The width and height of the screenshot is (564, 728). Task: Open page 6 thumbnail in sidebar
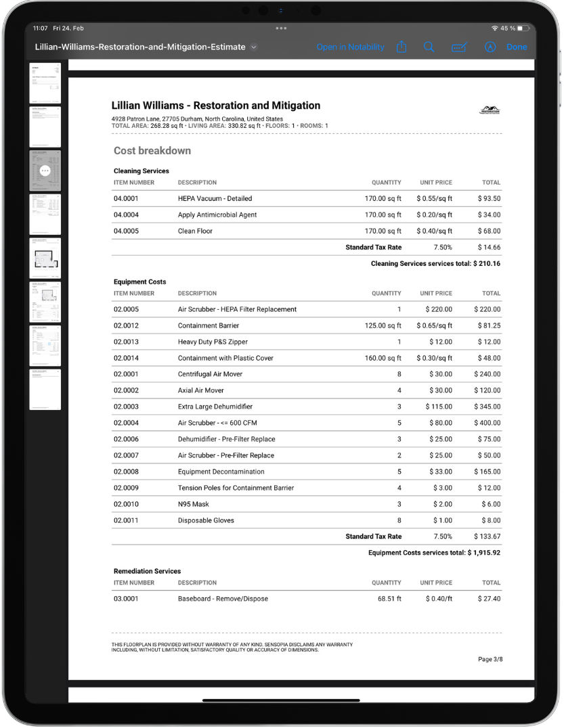pos(45,302)
